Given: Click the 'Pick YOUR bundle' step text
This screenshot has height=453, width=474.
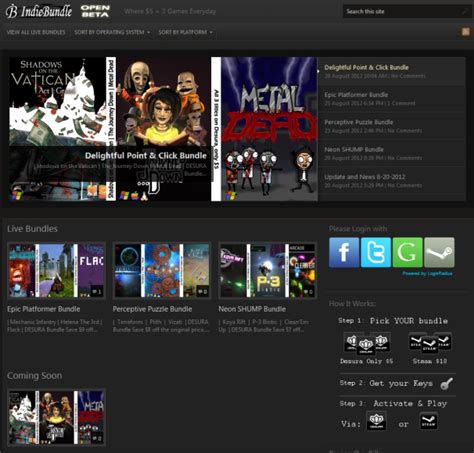Looking at the screenshot, I should (x=409, y=321).
